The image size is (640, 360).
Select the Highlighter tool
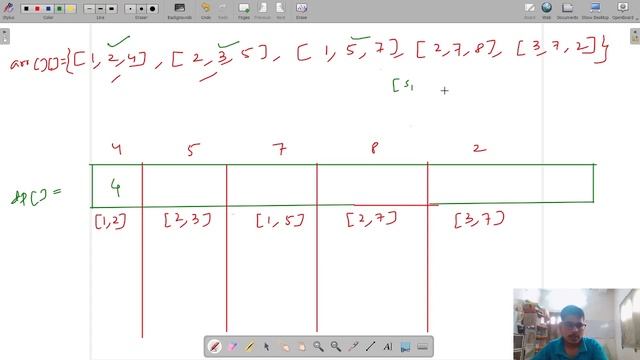pyautogui.click(x=249, y=347)
